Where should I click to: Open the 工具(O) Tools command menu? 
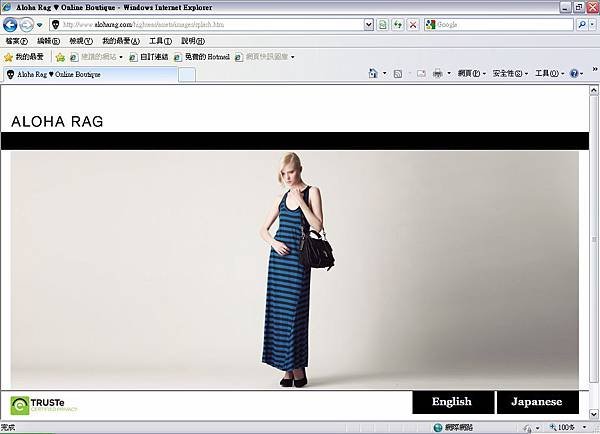coord(549,73)
